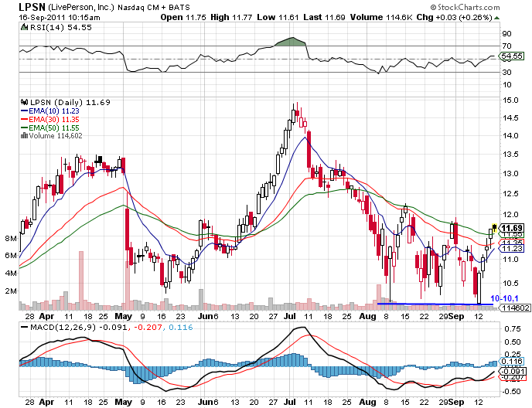Image resolution: width=532 pixels, height=408 pixels.
Task: Click the Jul label on the price chart date axis
Action: coord(289,316)
